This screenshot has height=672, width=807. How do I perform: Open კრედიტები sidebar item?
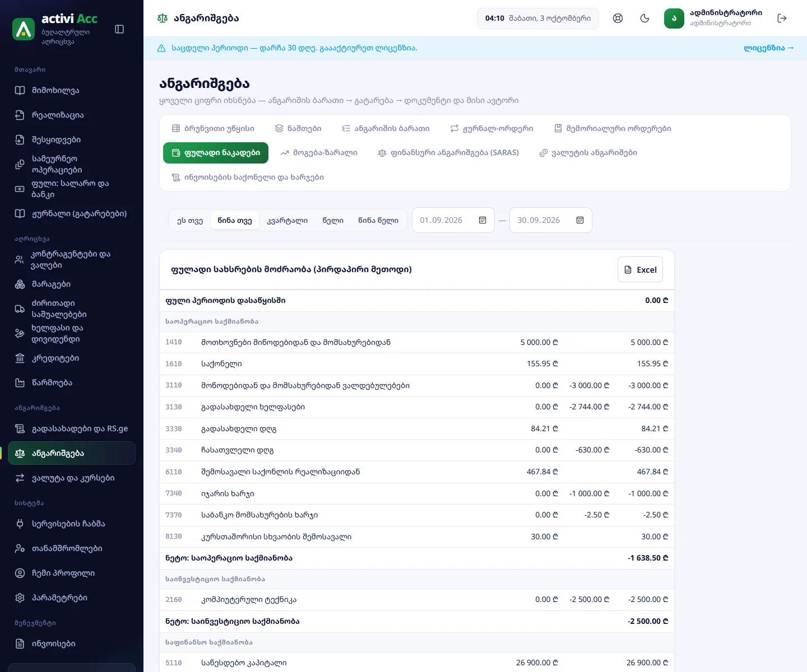(72, 358)
